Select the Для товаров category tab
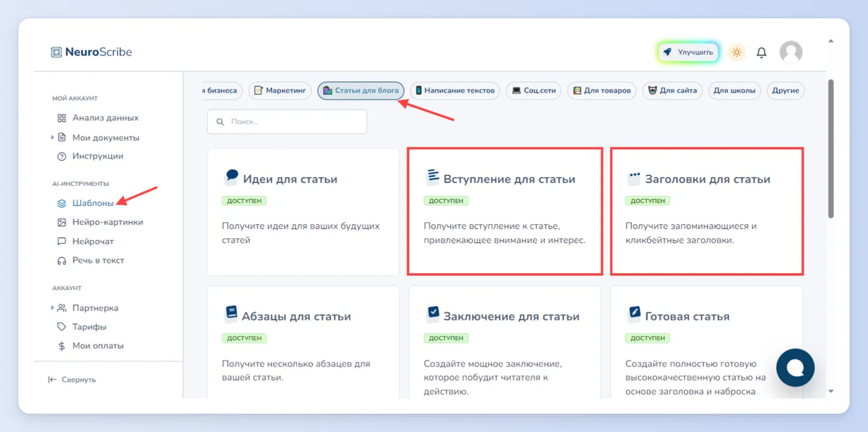 tap(601, 90)
